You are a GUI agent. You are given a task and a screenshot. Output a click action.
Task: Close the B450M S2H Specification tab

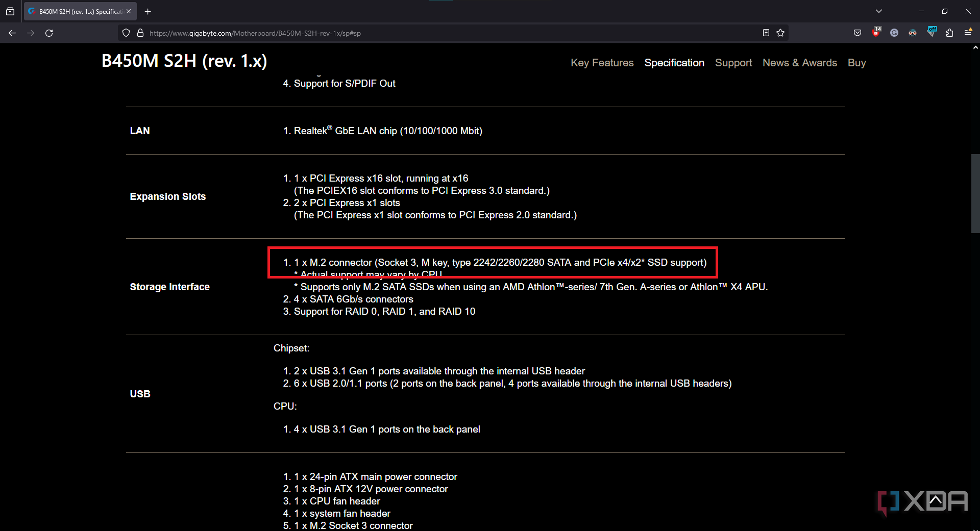(129, 11)
